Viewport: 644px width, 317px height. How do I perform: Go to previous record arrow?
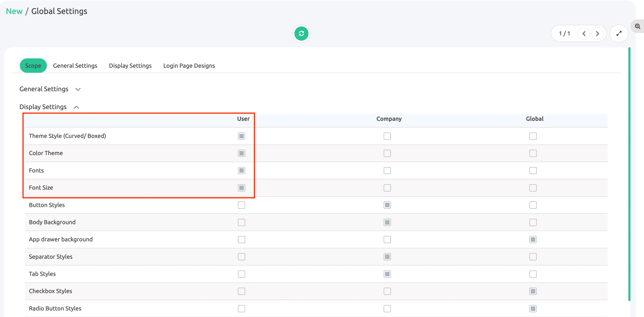[584, 33]
